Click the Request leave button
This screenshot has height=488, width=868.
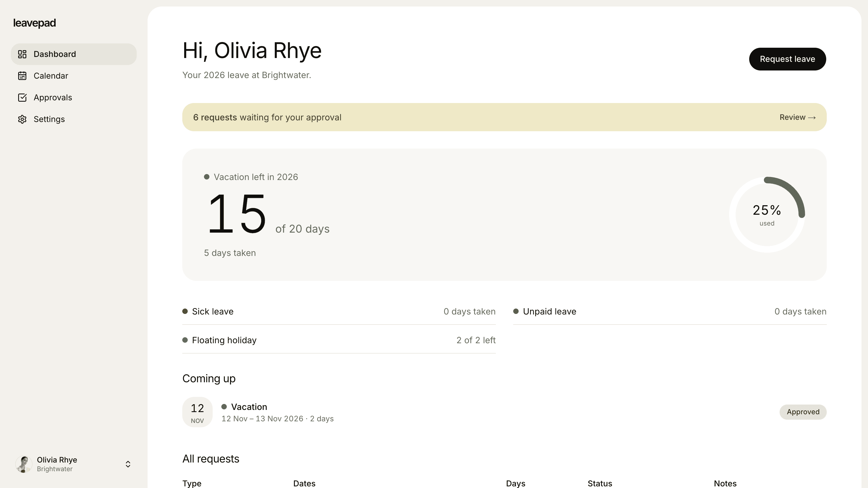787,59
